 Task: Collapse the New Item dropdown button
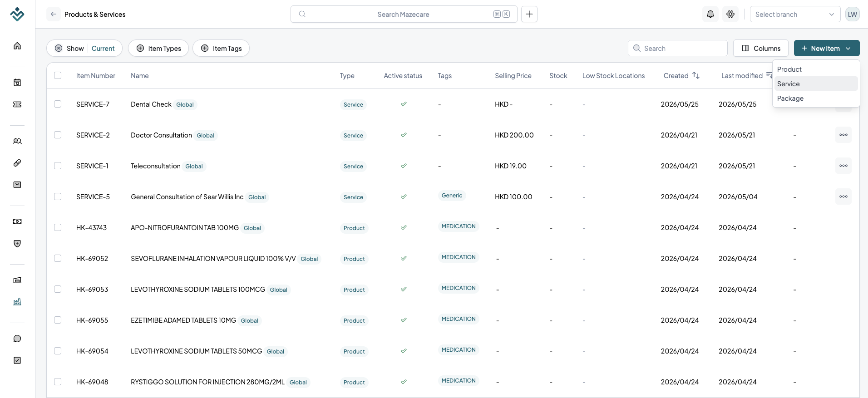pos(827,48)
